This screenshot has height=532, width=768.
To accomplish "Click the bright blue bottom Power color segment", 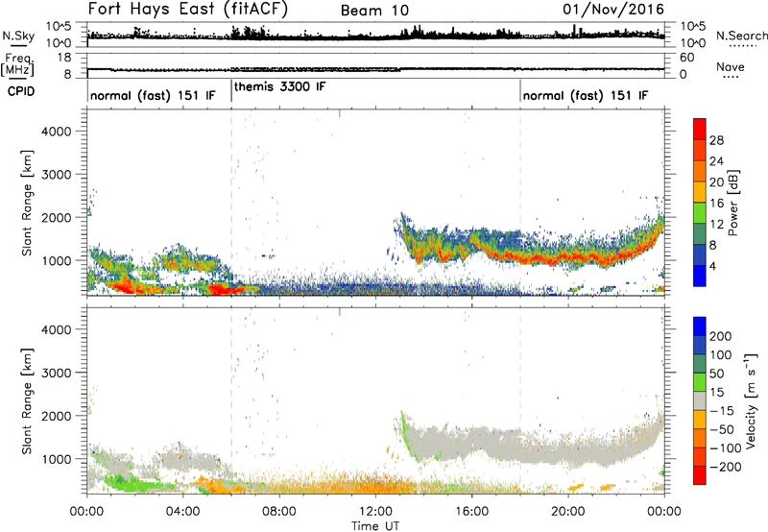I will pos(700,276).
